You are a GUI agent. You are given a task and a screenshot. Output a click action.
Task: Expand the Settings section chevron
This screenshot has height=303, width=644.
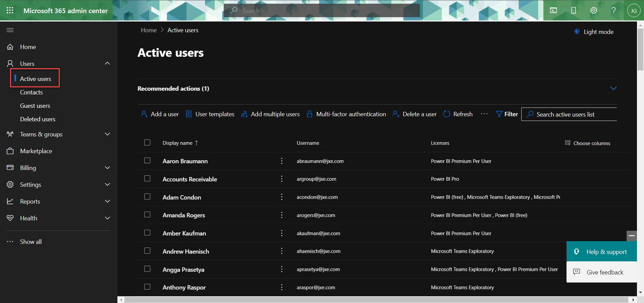pyautogui.click(x=107, y=184)
